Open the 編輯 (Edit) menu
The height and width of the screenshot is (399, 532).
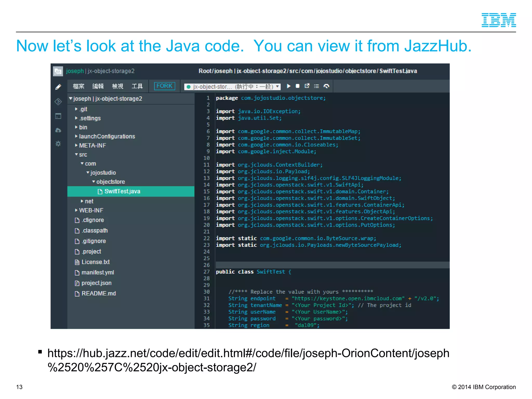click(x=98, y=86)
